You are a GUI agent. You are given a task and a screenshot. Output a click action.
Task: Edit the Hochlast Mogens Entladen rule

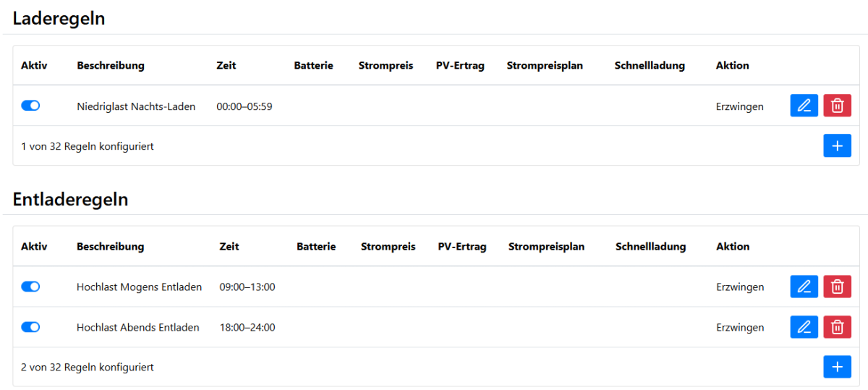pos(804,287)
